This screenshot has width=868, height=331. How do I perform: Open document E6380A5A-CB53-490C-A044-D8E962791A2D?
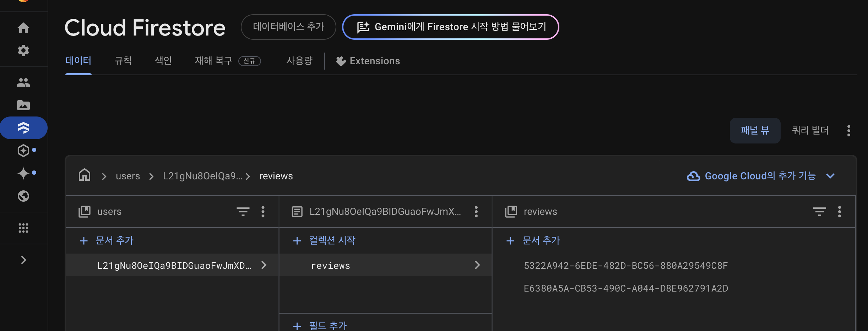point(626,288)
